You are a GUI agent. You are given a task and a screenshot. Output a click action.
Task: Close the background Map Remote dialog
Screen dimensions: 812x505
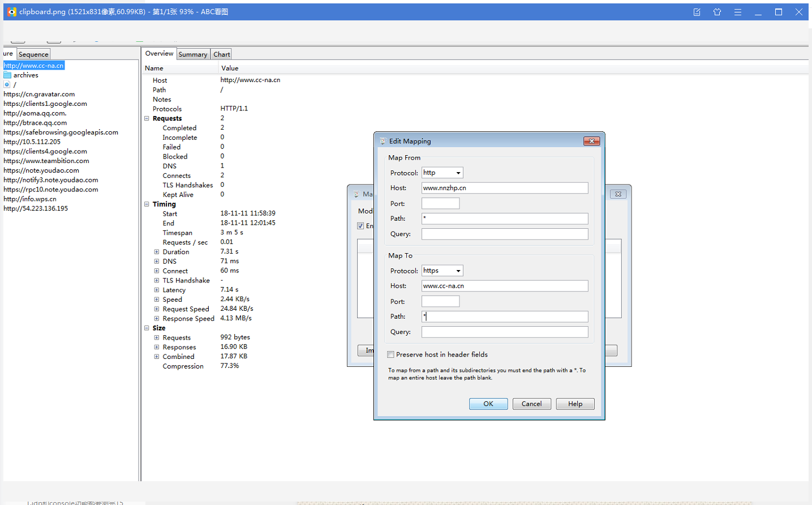point(618,194)
